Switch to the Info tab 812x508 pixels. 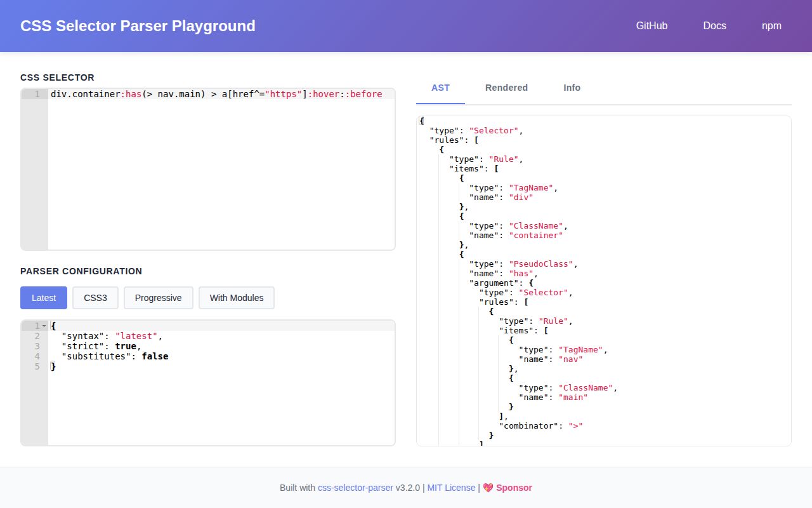click(572, 88)
